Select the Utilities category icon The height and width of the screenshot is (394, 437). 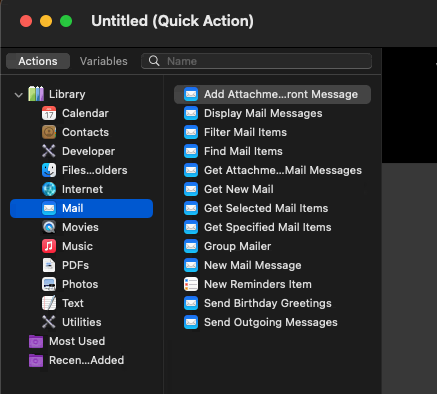pos(49,322)
